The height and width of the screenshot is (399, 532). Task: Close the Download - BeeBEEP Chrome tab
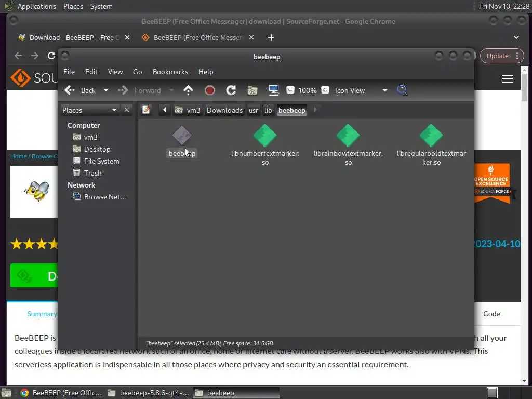(127, 37)
